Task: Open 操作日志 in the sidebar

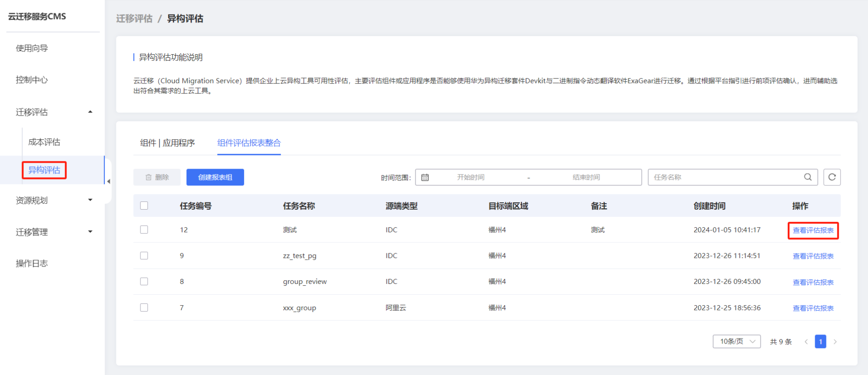Action: 32,263
